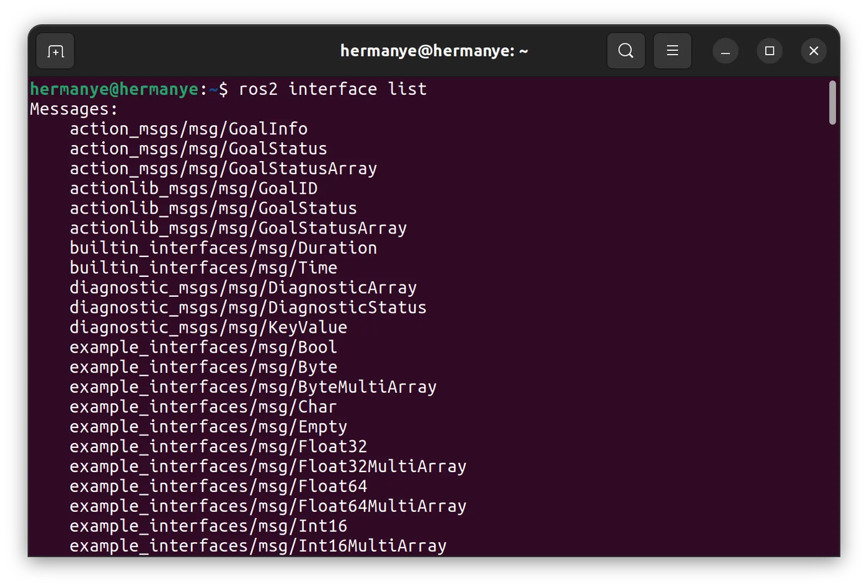Click line example_interfaces/msg/Int16MultiArray
The height and width of the screenshot is (588, 868).
point(258,545)
